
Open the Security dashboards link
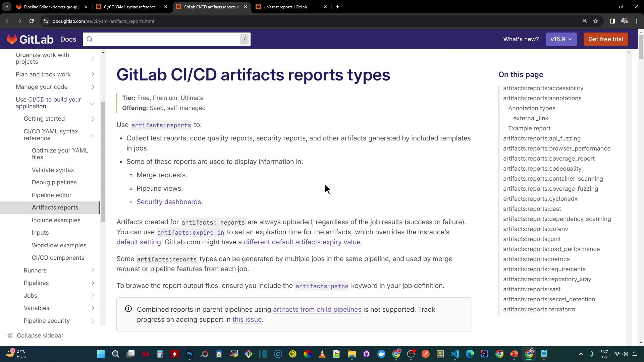click(169, 202)
